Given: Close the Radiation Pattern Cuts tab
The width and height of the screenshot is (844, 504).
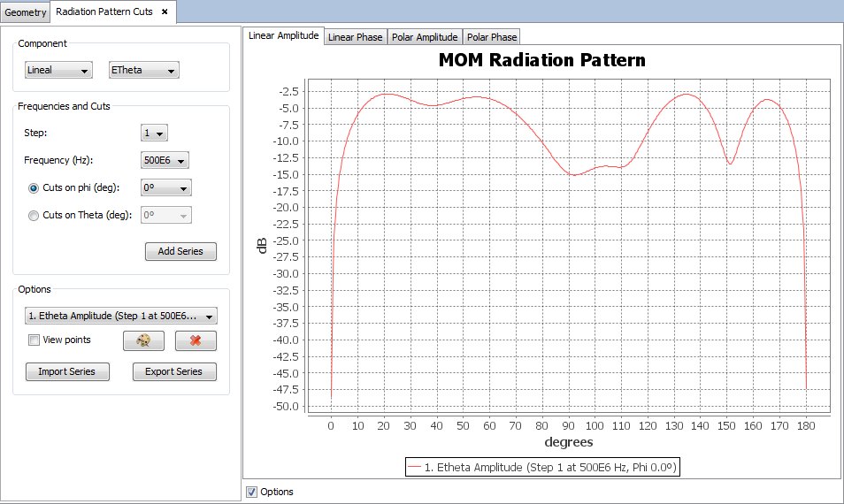Looking at the screenshot, I should click(x=165, y=11).
